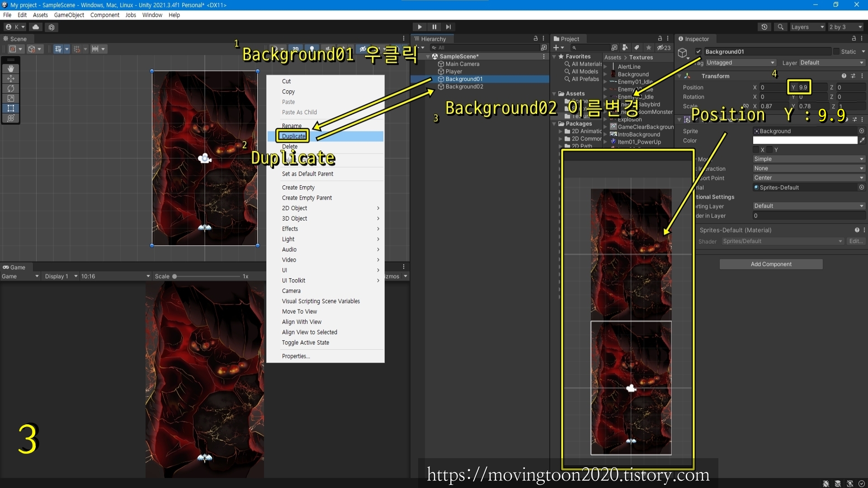Click the Sprite object picker circle
Screen dimensions: 868x488
(x=862, y=131)
